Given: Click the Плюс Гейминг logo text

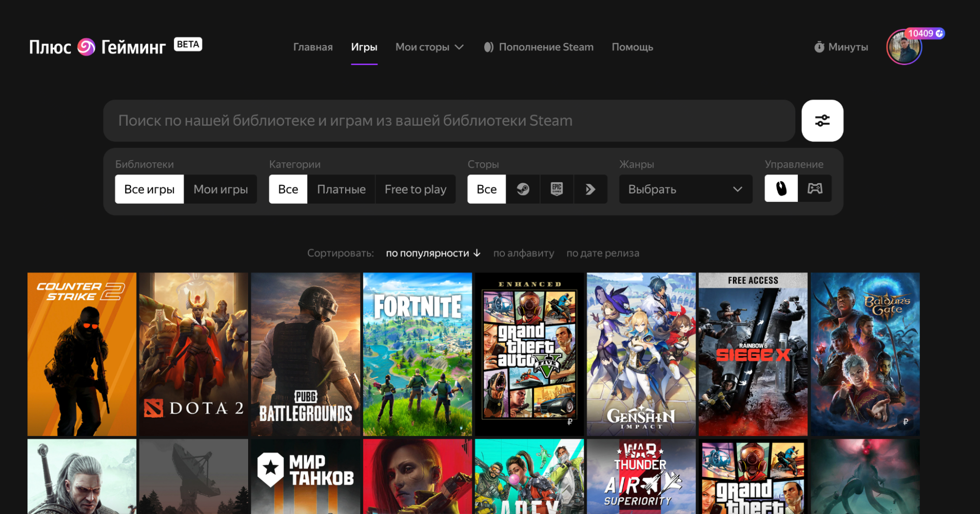Looking at the screenshot, I should pyautogui.click(x=98, y=47).
